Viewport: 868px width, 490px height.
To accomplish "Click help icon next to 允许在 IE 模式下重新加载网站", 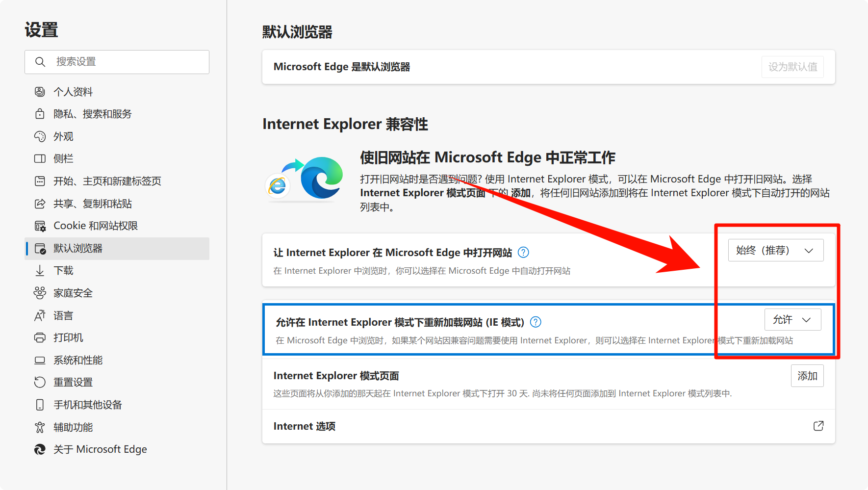I will pos(536,322).
